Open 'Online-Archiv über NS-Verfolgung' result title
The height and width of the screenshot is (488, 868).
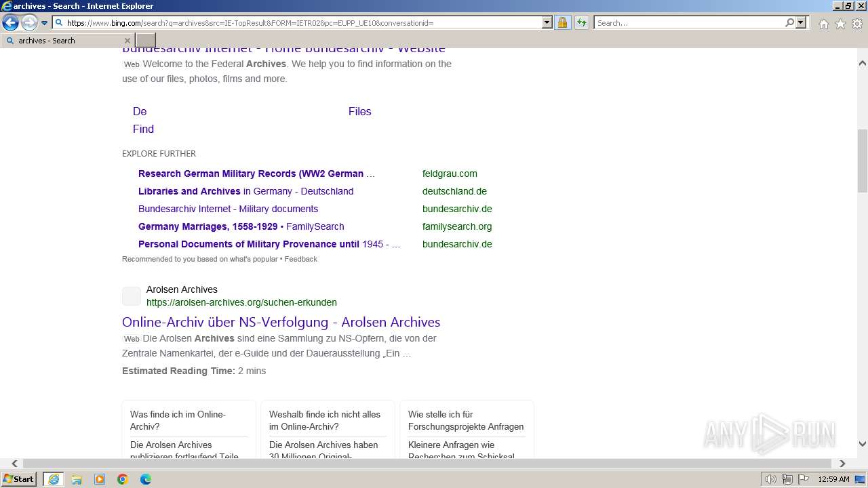281,322
